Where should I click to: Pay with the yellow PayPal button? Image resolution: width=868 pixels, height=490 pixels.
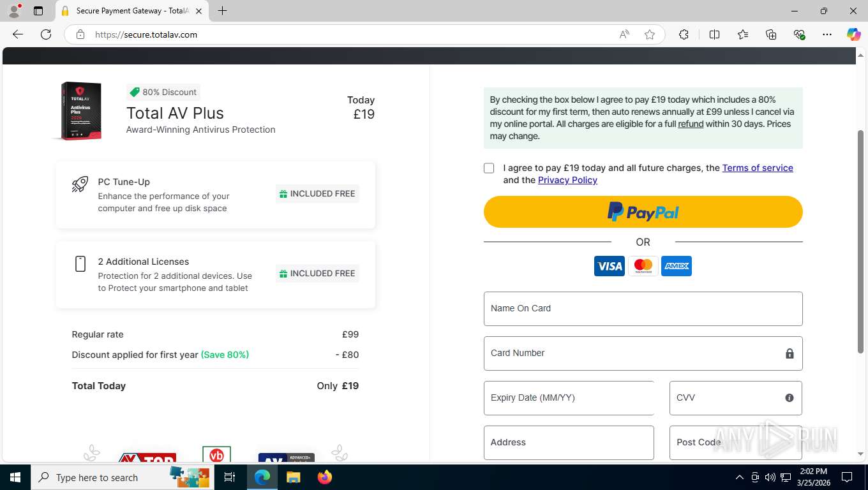643,212
